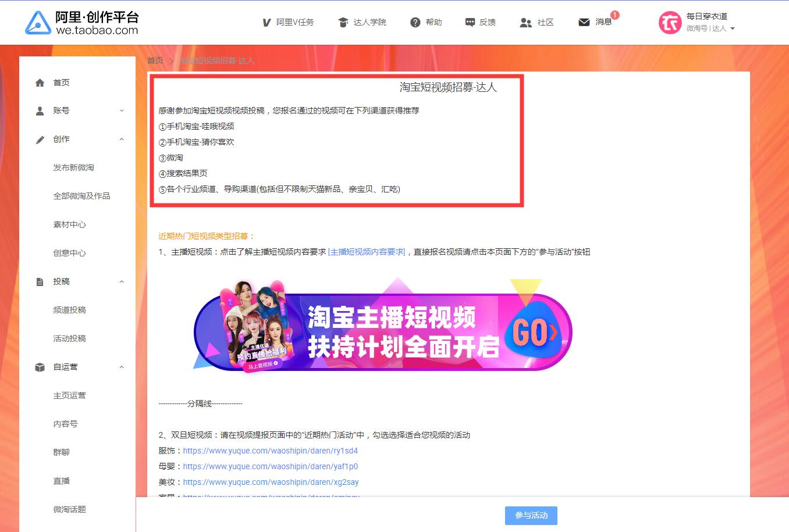Collapse the 创作 sidebar section
Image resolution: width=789 pixels, height=532 pixels.
coord(122,139)
